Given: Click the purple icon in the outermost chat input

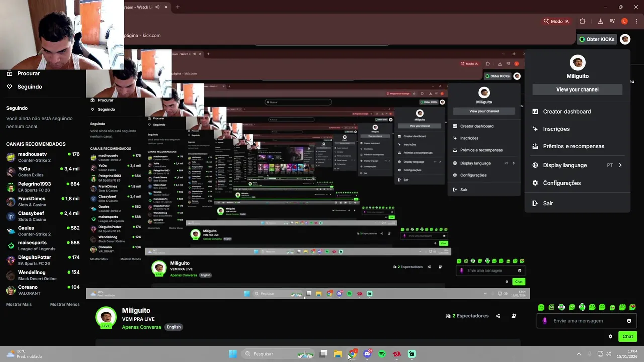Looking at the screenshot, I should pyautogui.click(x=545, y=321).
